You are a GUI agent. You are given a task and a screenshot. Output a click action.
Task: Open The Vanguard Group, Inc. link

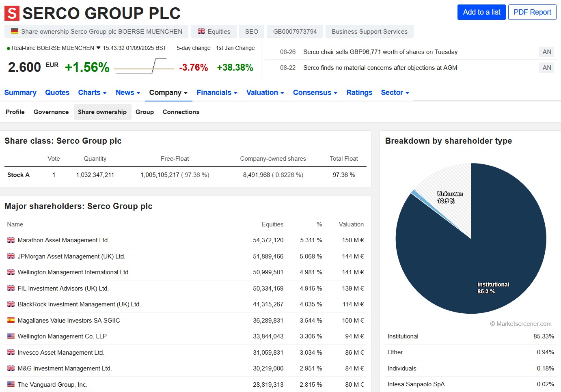coord(52,385)
